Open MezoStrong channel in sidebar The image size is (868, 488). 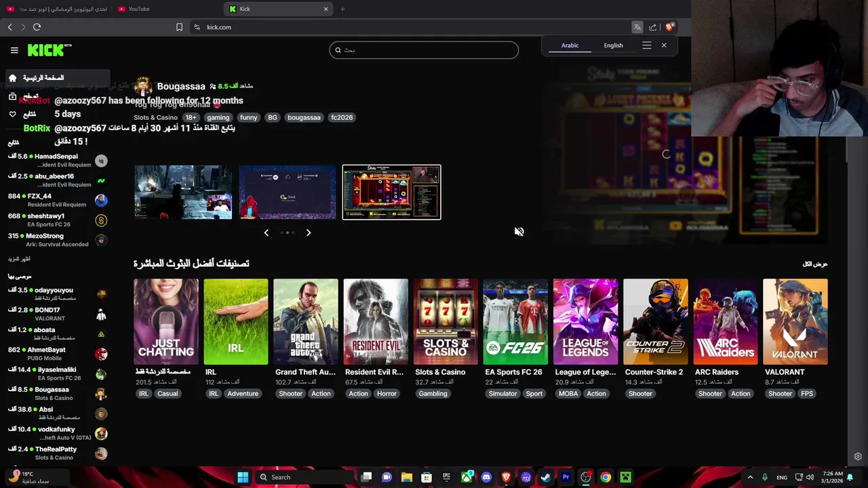[x=58, y=240]
